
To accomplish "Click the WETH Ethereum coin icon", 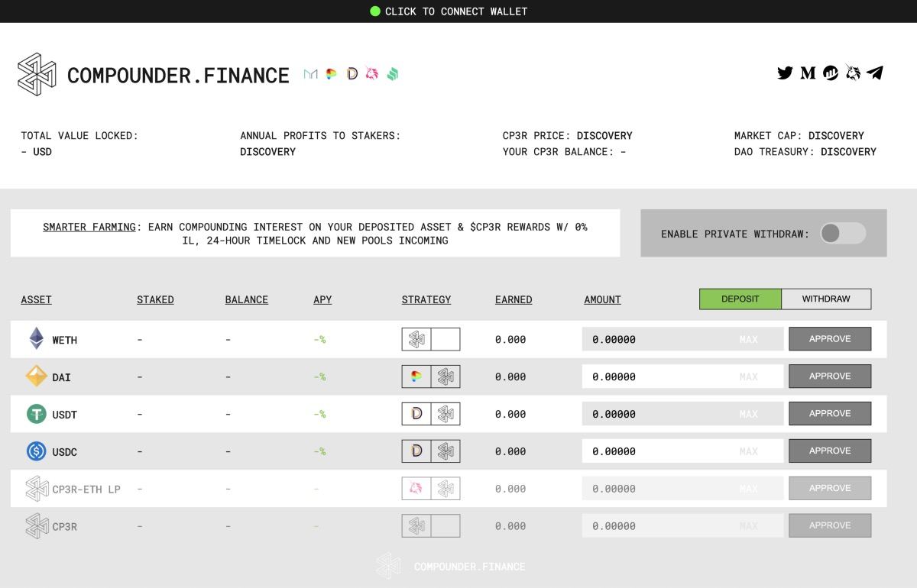I will [x=37, y=338].
